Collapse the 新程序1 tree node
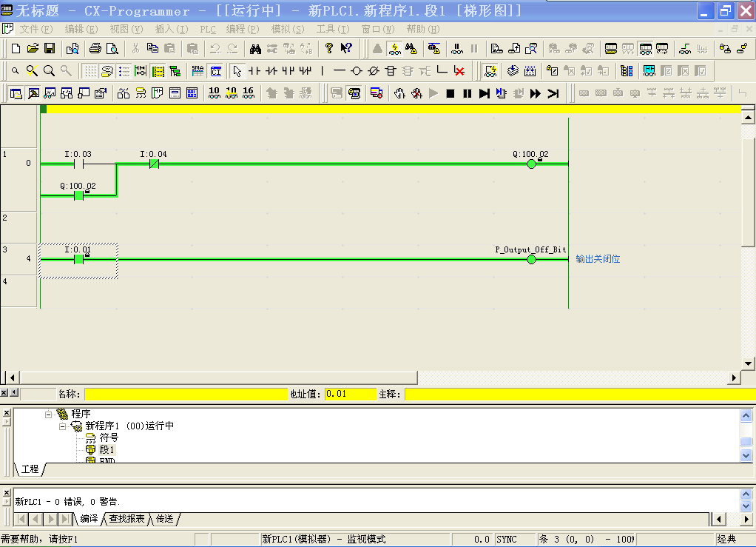This screenshot has width=756, height=547. [63, 426]
